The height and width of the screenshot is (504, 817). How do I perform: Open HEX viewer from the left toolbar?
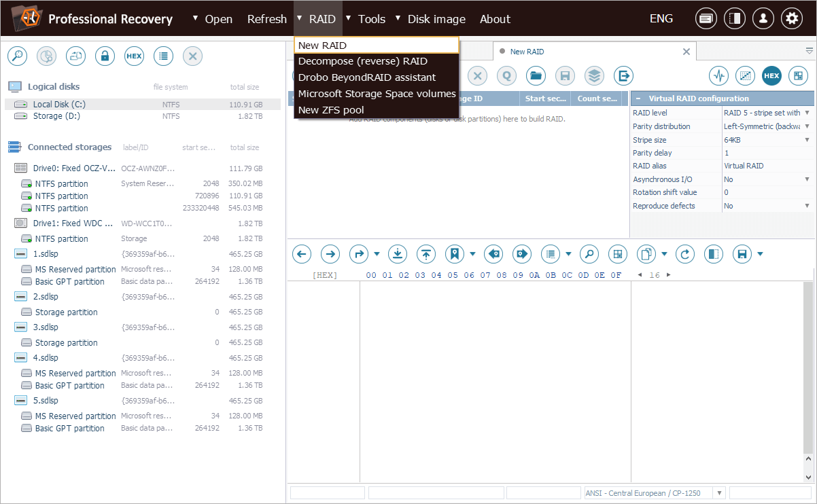(134, 56)
